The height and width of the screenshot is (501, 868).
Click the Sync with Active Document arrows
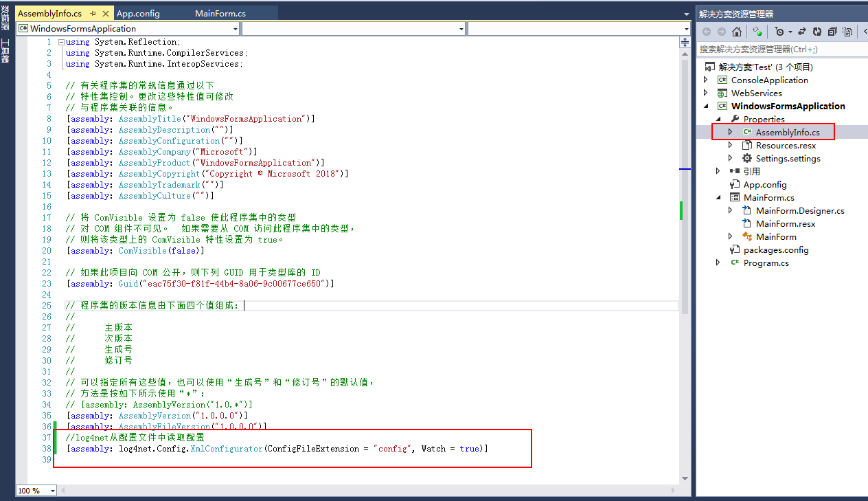(x=802, y=32)
